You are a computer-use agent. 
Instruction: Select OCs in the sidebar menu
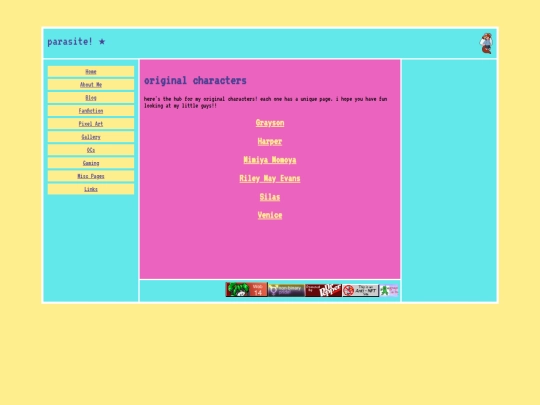[91, 150]
